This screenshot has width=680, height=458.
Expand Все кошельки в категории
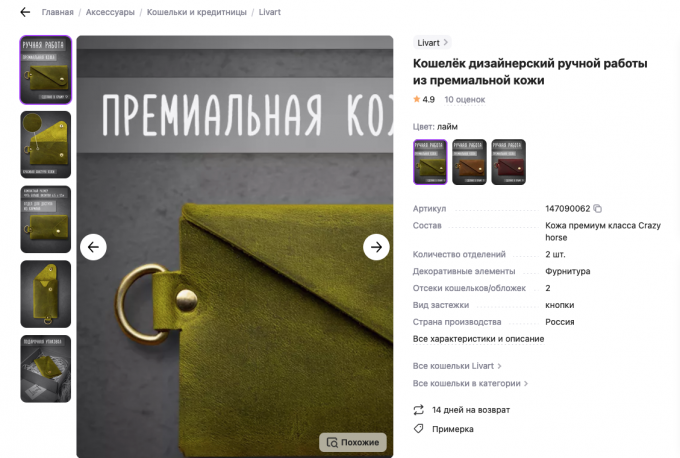point(470,383)
